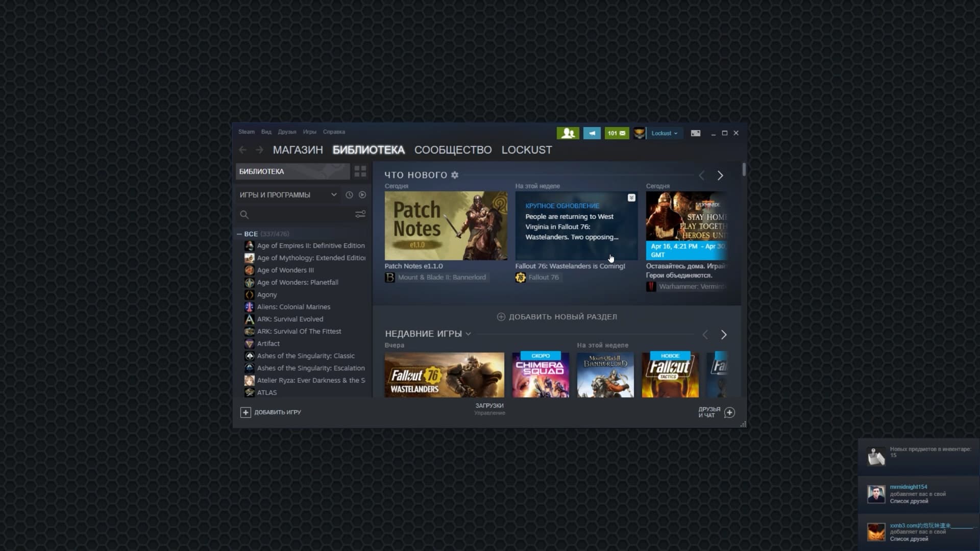Open the 101 messages inbox icon
This screenshot has width=980, height=551.
point(617,133)
